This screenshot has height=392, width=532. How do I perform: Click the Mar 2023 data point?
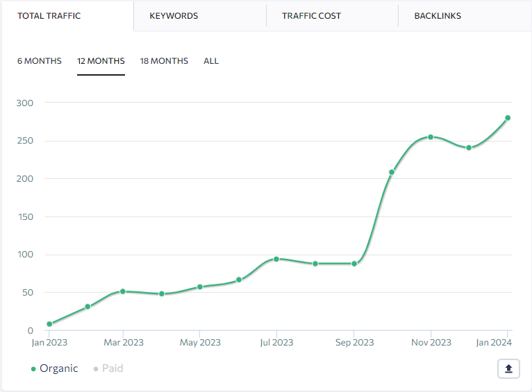click(x=123, y=291)
